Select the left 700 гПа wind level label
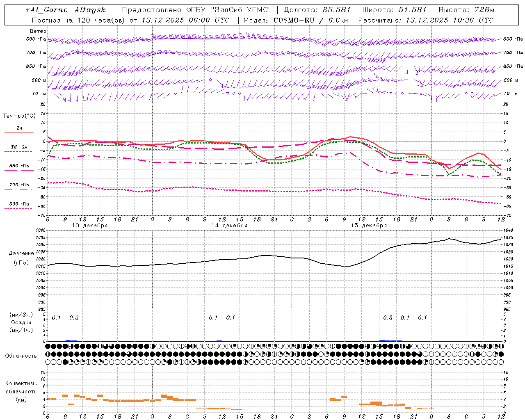 [36, 52]
